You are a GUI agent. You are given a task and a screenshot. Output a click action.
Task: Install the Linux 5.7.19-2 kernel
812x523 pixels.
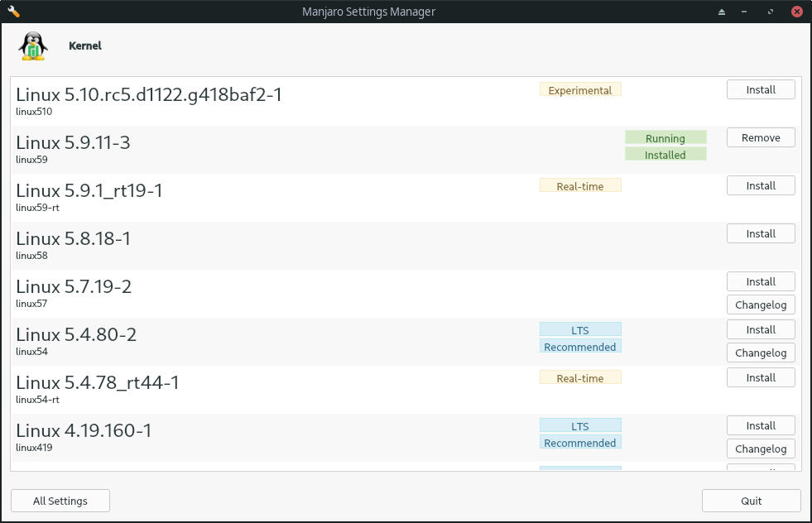[x=761, y=281]
